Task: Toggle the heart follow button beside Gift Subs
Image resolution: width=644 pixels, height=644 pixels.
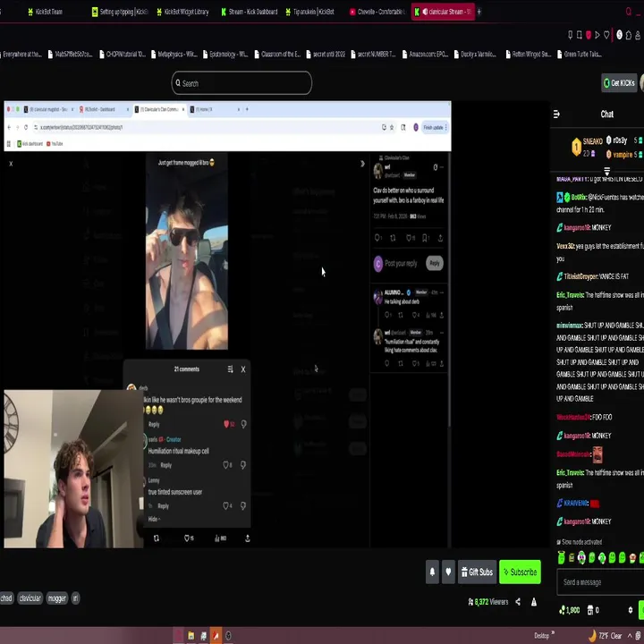Action: [448, 572]
